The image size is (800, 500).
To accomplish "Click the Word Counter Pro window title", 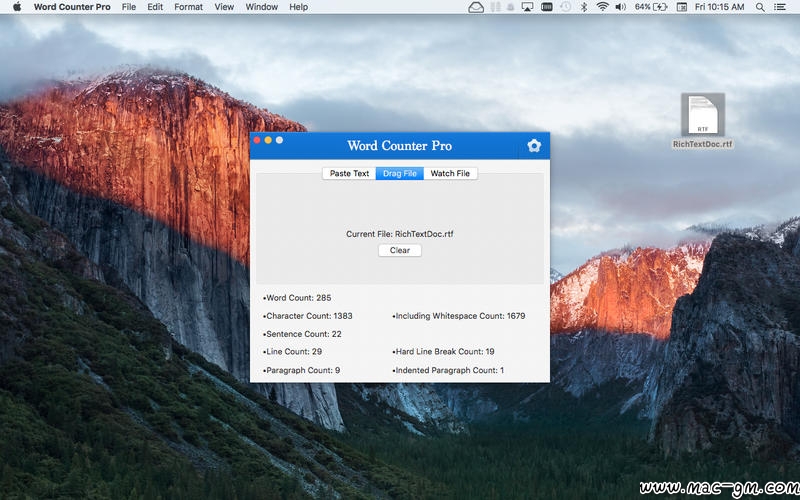I will 399,146.
